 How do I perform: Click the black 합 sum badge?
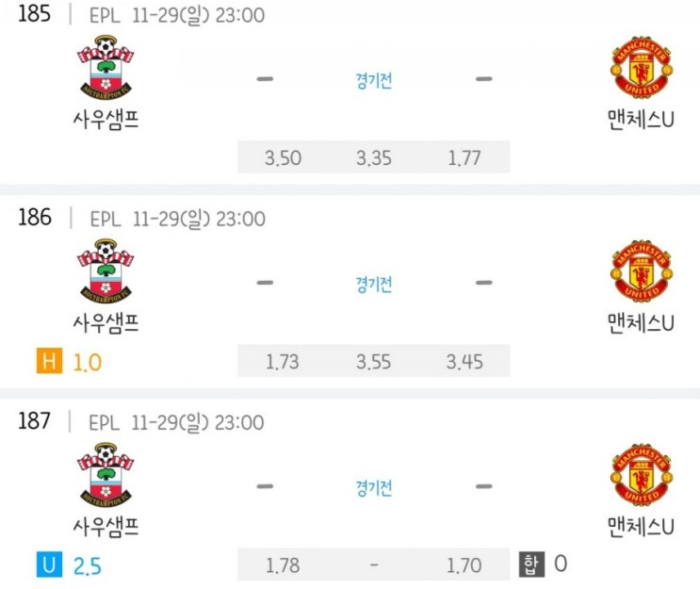(532, 564)
